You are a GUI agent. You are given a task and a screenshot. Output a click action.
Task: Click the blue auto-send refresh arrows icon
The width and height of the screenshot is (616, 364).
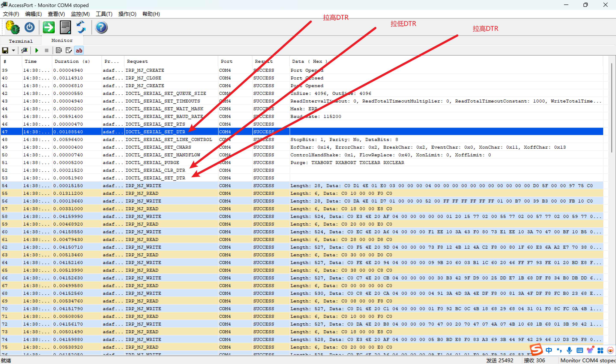coord(81,27)
